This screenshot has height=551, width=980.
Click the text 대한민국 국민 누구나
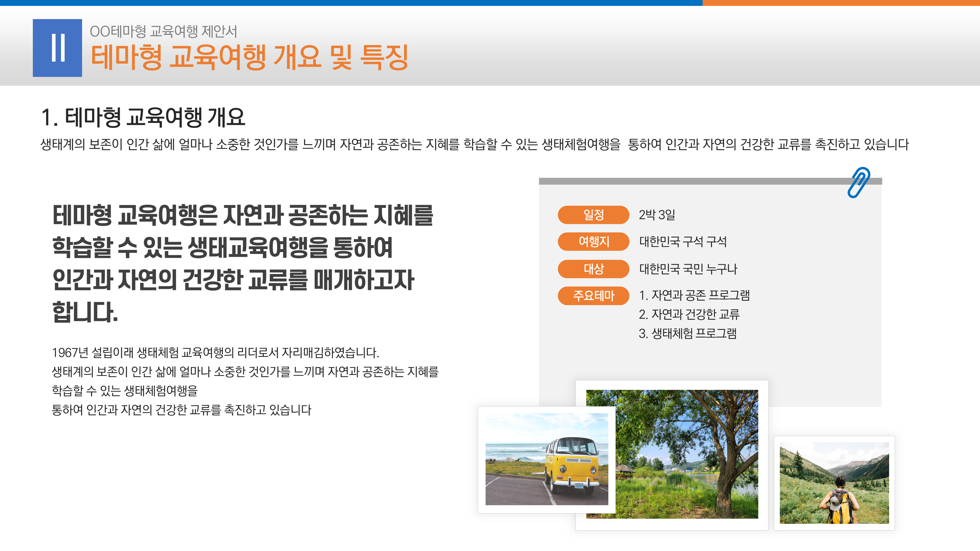[688, 269]
